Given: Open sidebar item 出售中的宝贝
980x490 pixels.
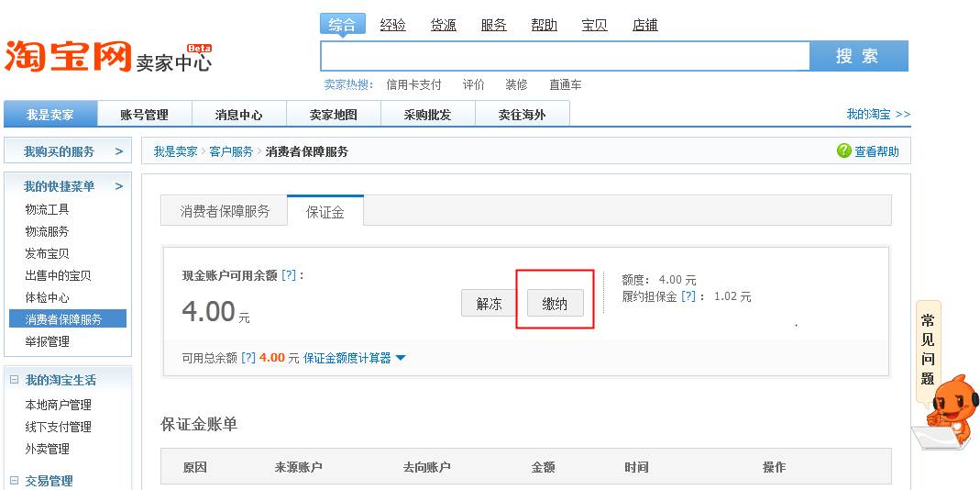Looking at the screenshot, I should pyautogui.click(x=58, y=275).
